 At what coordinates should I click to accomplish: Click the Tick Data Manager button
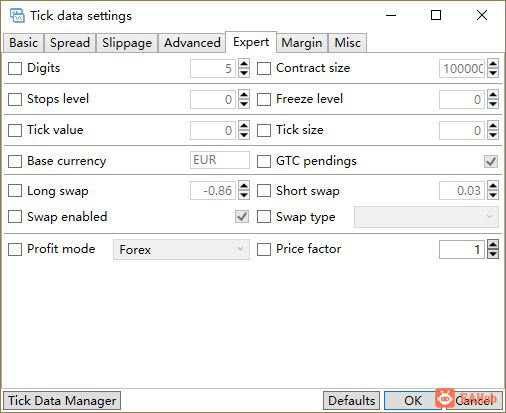[62, 401]
